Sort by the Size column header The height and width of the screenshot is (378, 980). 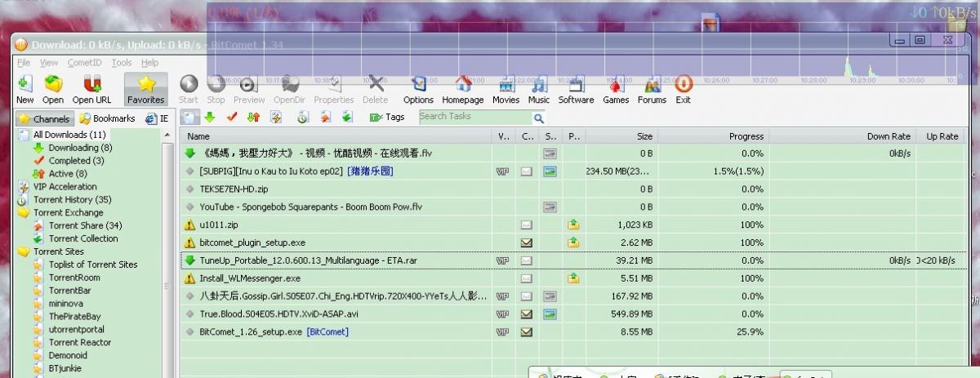click(621, 137)
